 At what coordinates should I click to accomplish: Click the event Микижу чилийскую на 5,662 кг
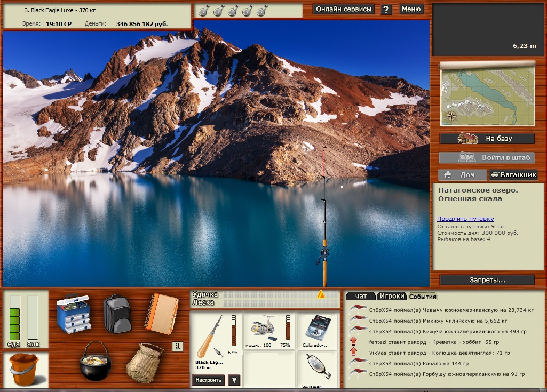click(438, 321)
